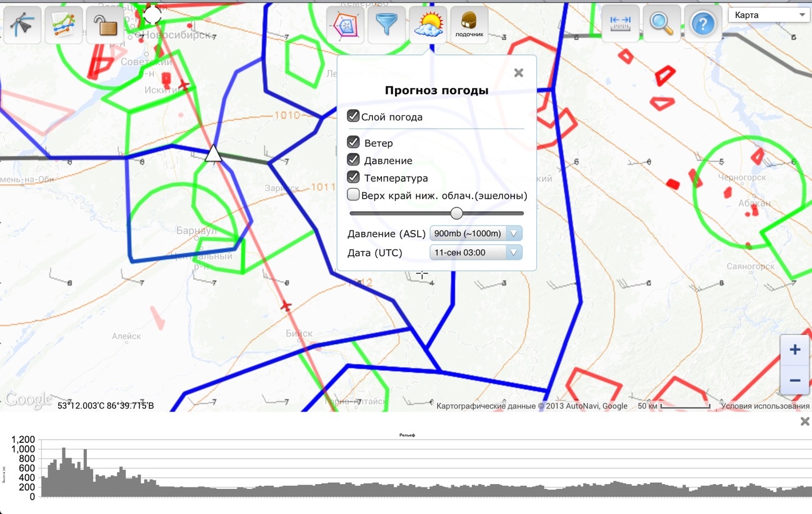The width and height of the screenshot is (812, 514).
Task: Close the Рельеф elevation profile panel
Action: coord(804,422)
